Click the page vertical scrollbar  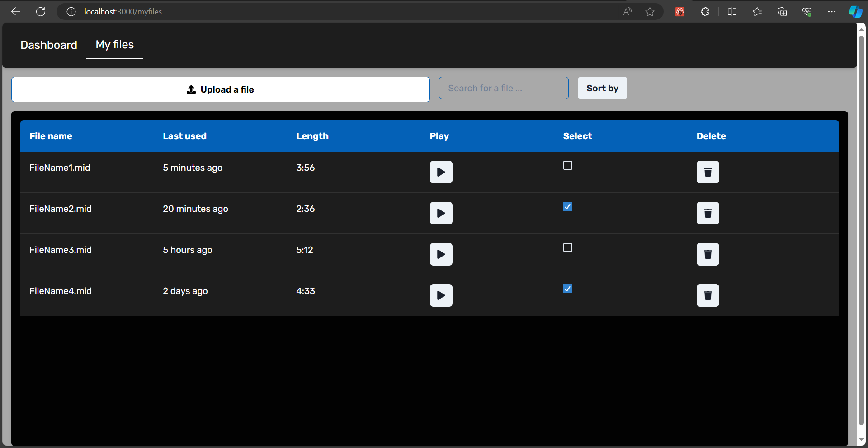pyautogui.click(x=861, y=230)
